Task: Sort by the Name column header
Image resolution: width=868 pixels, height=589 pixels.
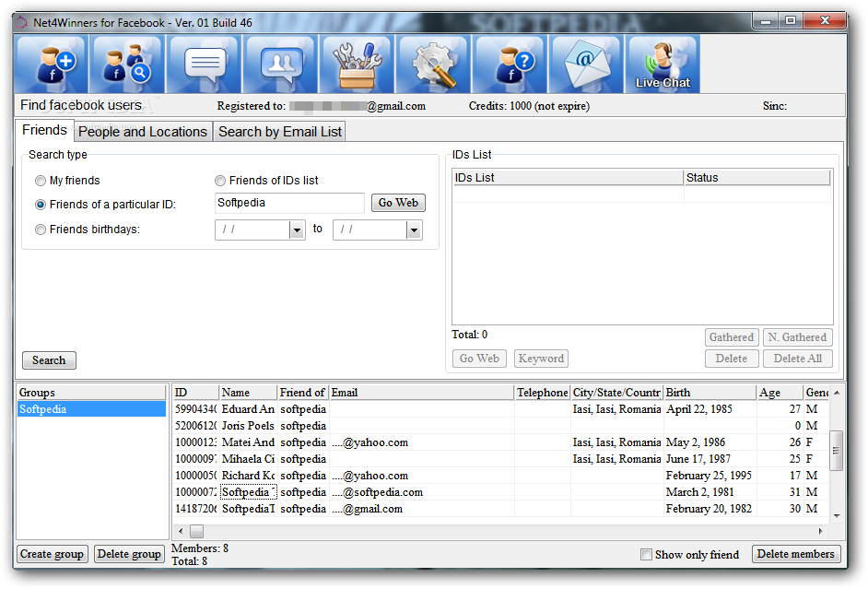Action: click(249, 393)
